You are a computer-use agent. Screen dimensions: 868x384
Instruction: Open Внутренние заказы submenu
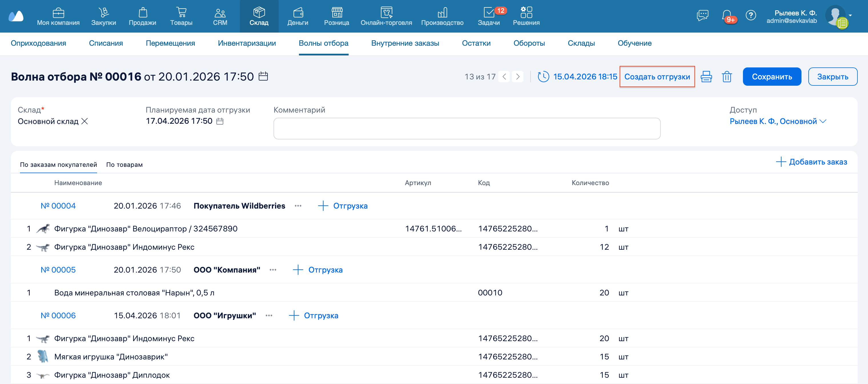click(x=405, y=43)
